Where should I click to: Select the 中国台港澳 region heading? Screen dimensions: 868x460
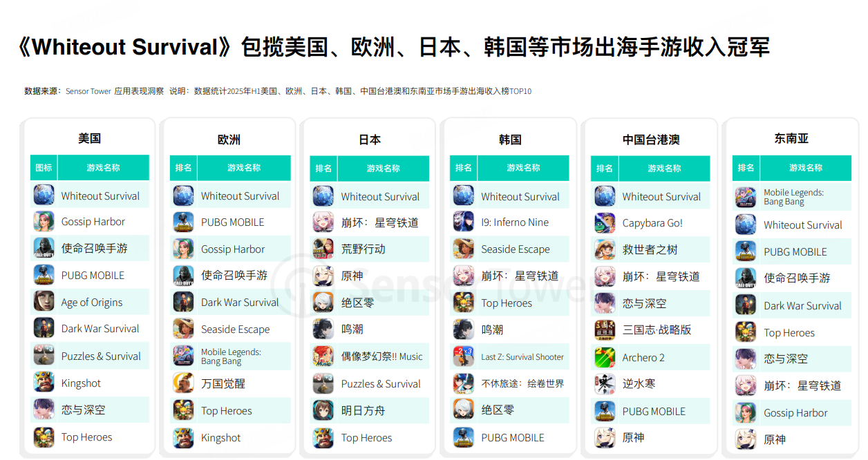pos(651,140)
